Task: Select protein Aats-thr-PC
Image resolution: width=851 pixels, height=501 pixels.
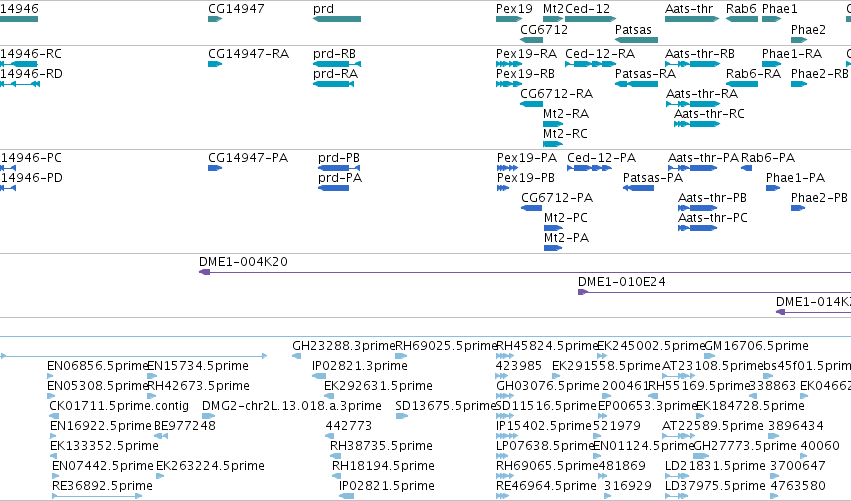Action: coord(697,229)
